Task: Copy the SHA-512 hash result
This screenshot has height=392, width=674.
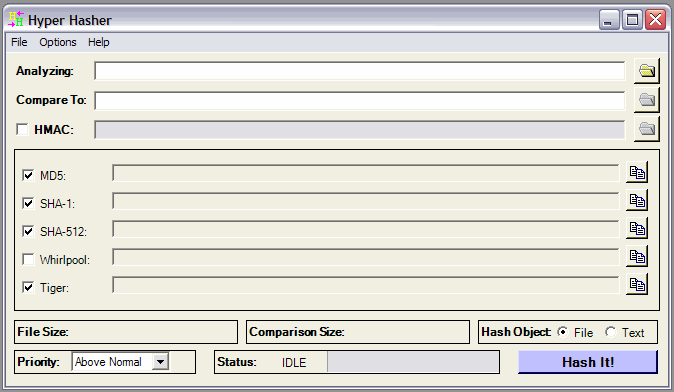Action: click(637, 229)
